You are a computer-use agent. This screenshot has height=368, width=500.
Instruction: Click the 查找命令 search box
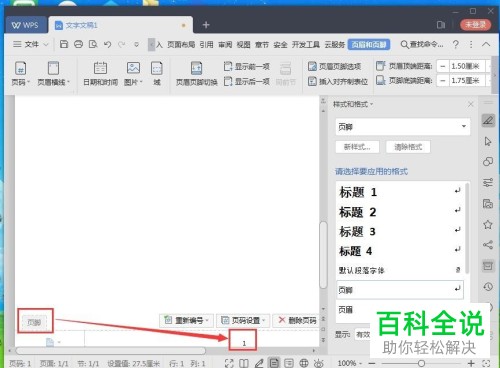[x=422, y=44]
